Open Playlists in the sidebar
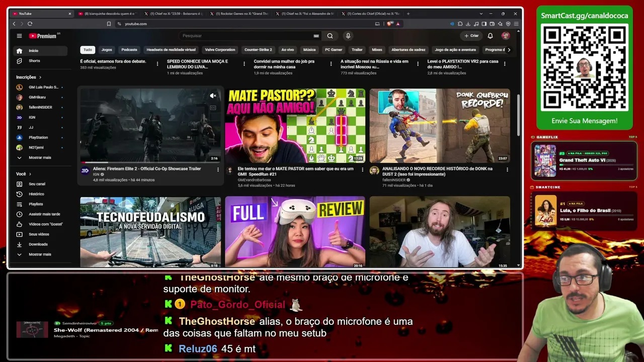 pyautogui.click(x=41, y=204)
